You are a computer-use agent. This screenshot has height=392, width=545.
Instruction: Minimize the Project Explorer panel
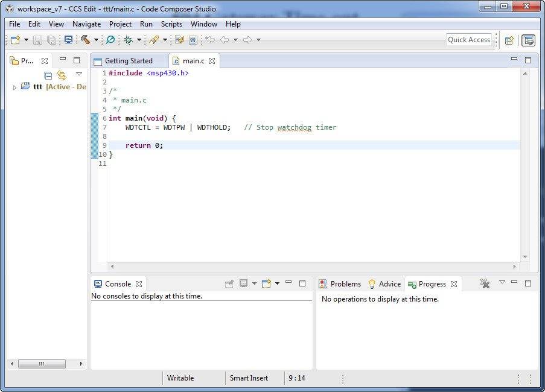[63, 59]
